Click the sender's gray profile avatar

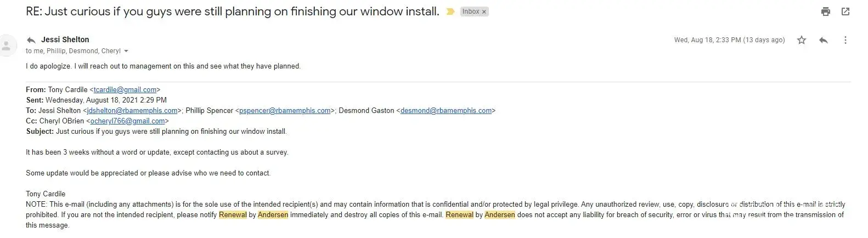[x=7, y=45]
